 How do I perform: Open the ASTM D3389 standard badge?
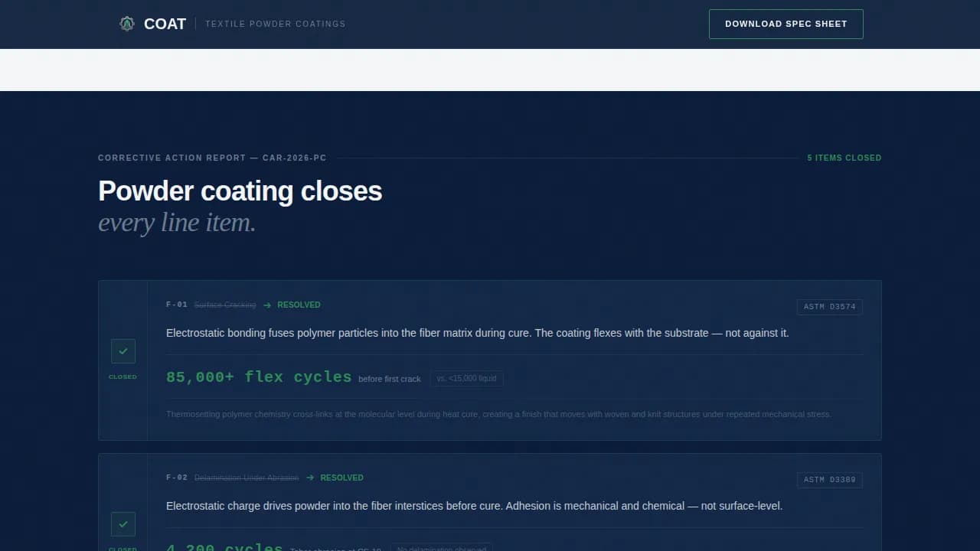click(x=830, y=480)
